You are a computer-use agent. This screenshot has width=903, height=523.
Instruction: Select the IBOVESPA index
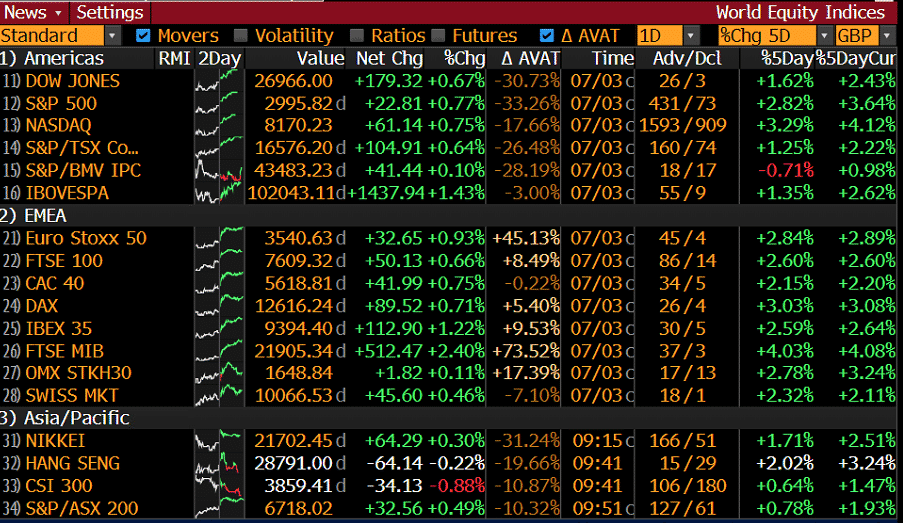click(x=67, y=193)
